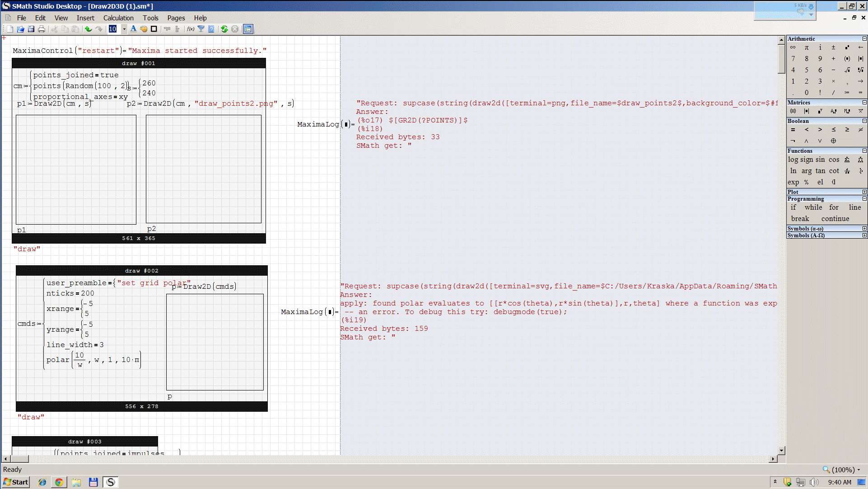Click the green Recalculate worksheet icon
The width and height of the screenshot is (868, 489).
(224, 29)
